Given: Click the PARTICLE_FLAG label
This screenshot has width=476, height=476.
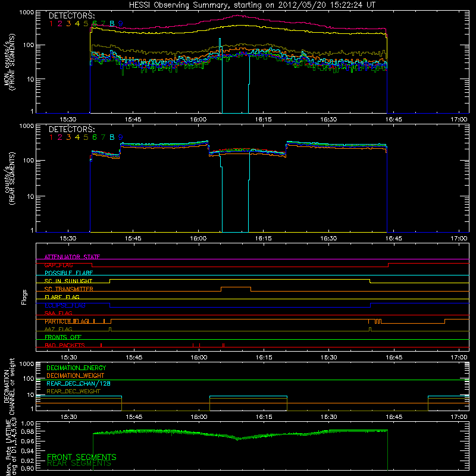Looking at the screenshot, I should tap(67, 321).
